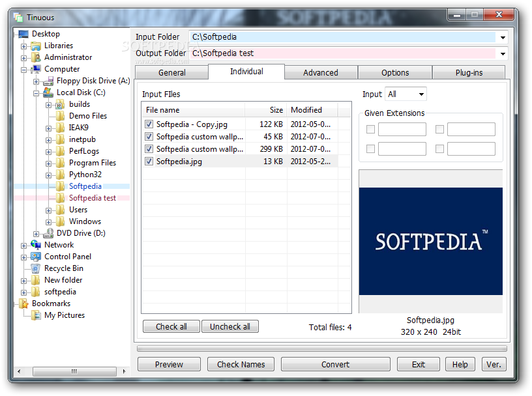This screenshot has width=532, height=396.
Task: Open the Plug-ins tab
Action: tap(469, 73)
